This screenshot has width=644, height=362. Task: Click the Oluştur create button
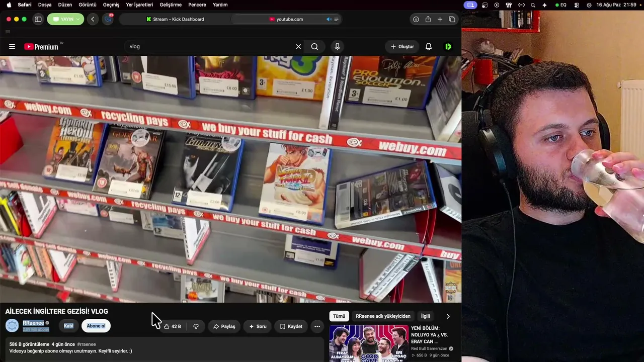click(x=403, y=47)
